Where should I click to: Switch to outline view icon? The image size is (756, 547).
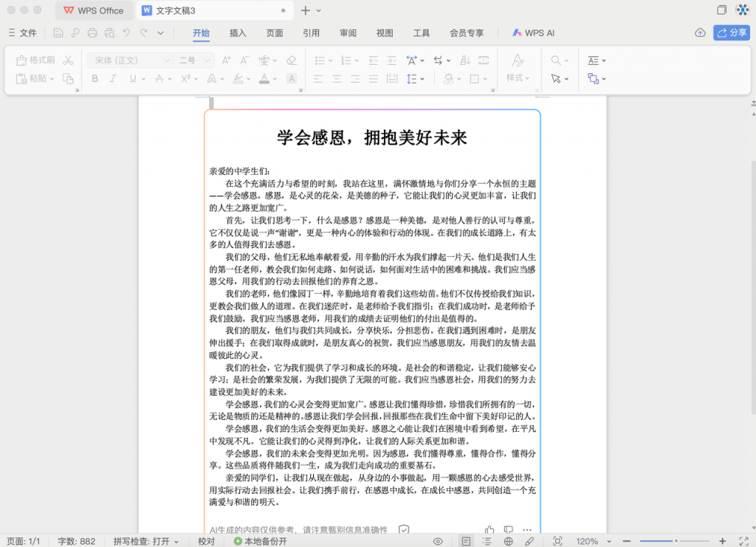coord(487,541)
